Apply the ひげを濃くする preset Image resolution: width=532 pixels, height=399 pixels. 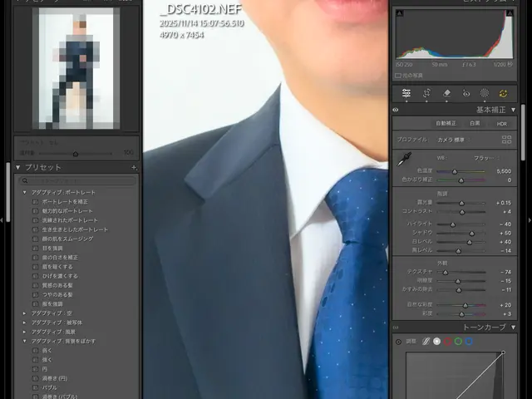click(60, 276)
